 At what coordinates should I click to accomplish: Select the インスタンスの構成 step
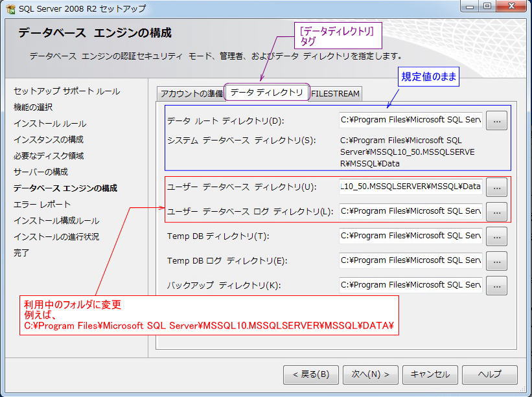pos(49,139)
